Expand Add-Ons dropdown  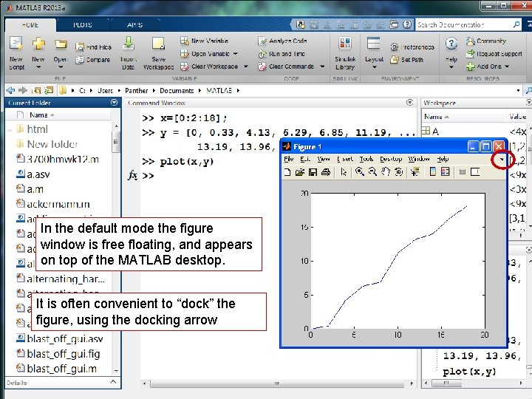click(507, 66)
